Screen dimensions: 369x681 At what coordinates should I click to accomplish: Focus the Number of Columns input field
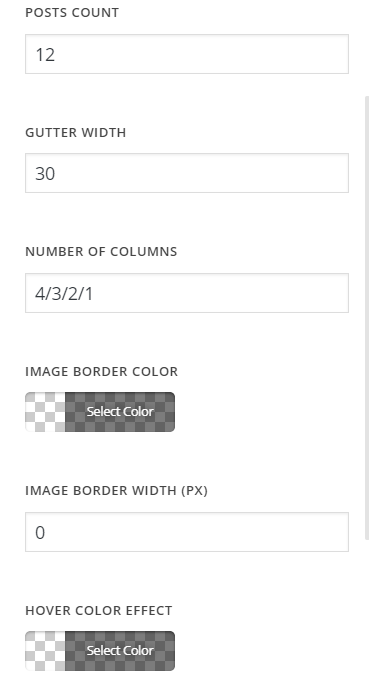tap(187, 293)
